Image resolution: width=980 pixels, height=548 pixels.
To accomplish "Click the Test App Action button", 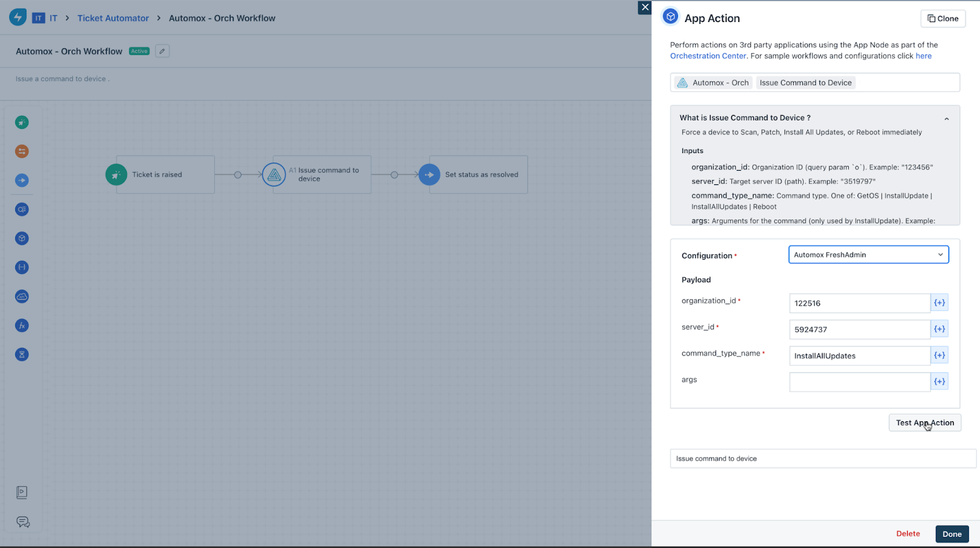I will (925, 422).
